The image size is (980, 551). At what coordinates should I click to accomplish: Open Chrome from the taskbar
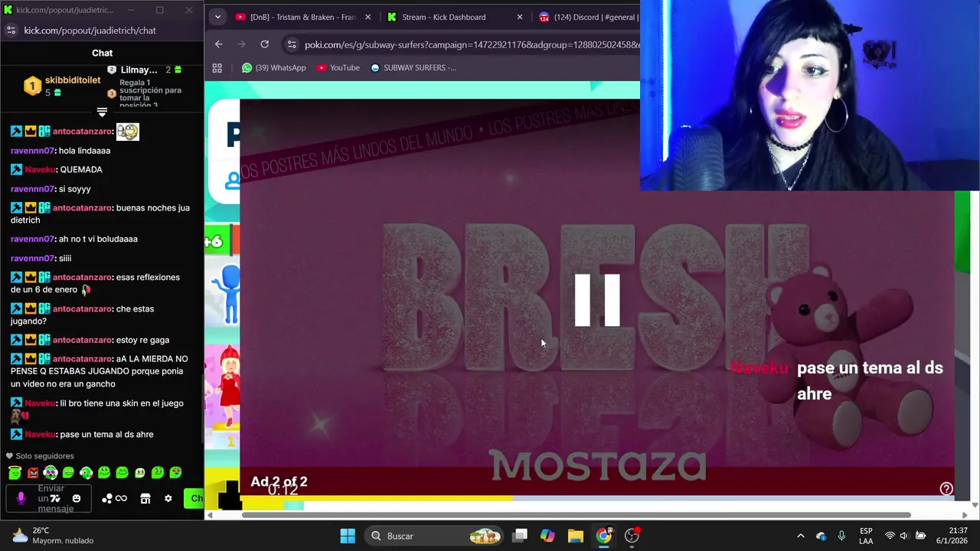(x=604, y=536)
